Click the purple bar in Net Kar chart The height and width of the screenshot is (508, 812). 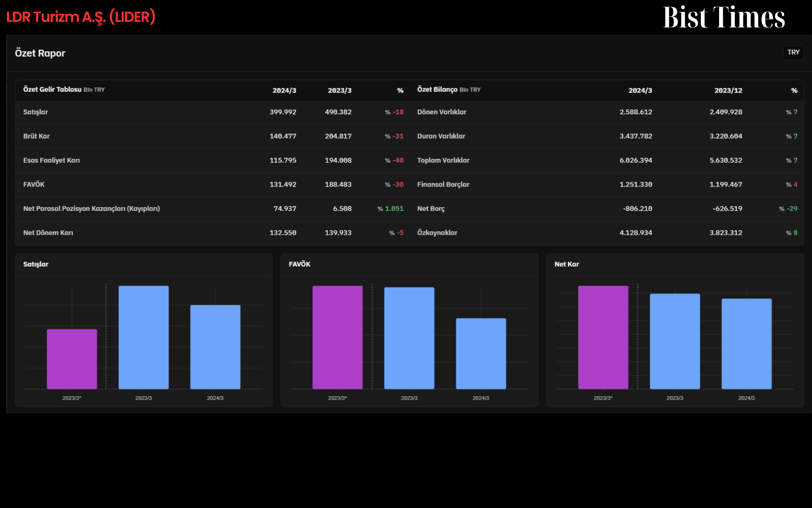click(603, 337)
